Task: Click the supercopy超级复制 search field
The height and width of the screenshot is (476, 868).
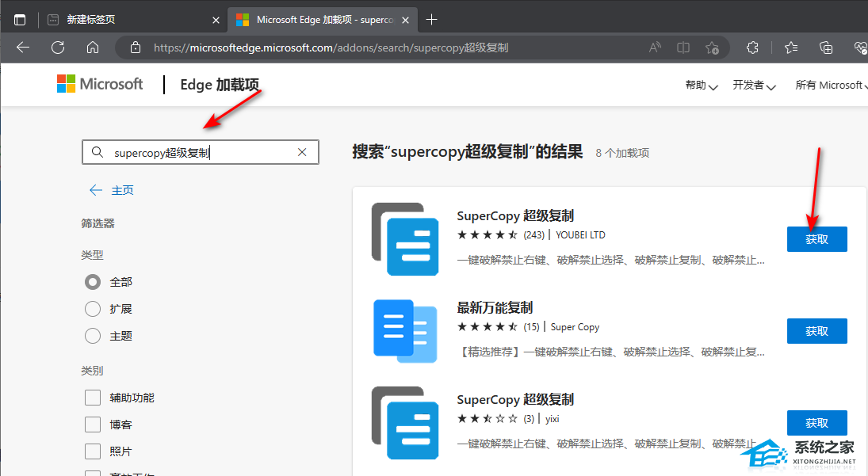Action: (201, 152)
